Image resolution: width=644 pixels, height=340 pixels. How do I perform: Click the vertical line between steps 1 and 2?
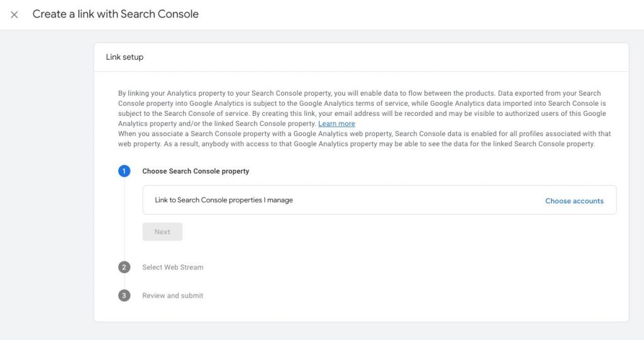click(x=125, y=219)
